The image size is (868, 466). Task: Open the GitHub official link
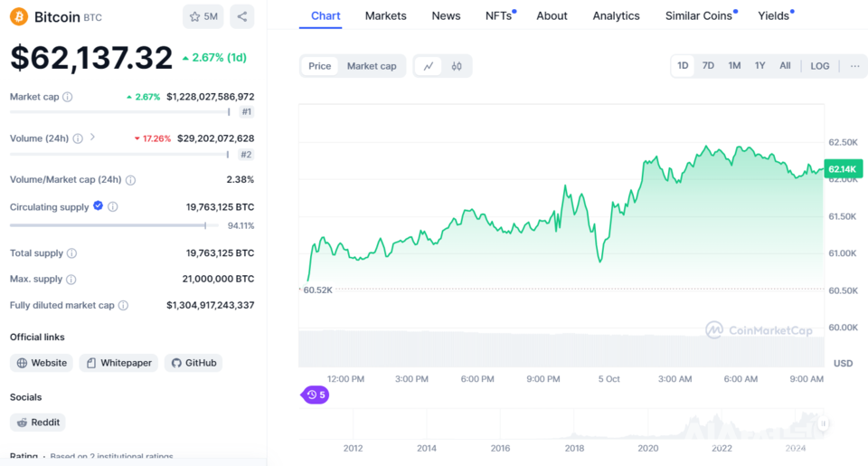click(x=193, y=363)
